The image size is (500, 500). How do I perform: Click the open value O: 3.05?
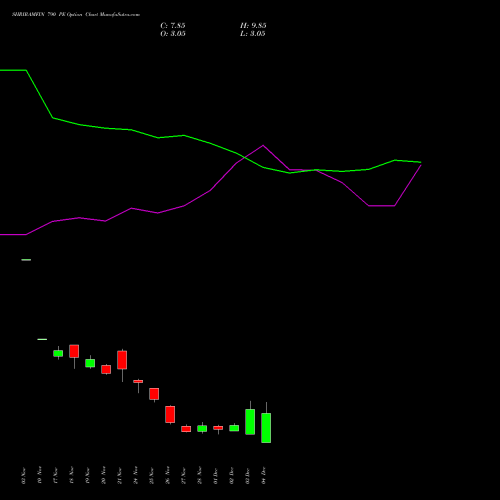coord(173,34)
